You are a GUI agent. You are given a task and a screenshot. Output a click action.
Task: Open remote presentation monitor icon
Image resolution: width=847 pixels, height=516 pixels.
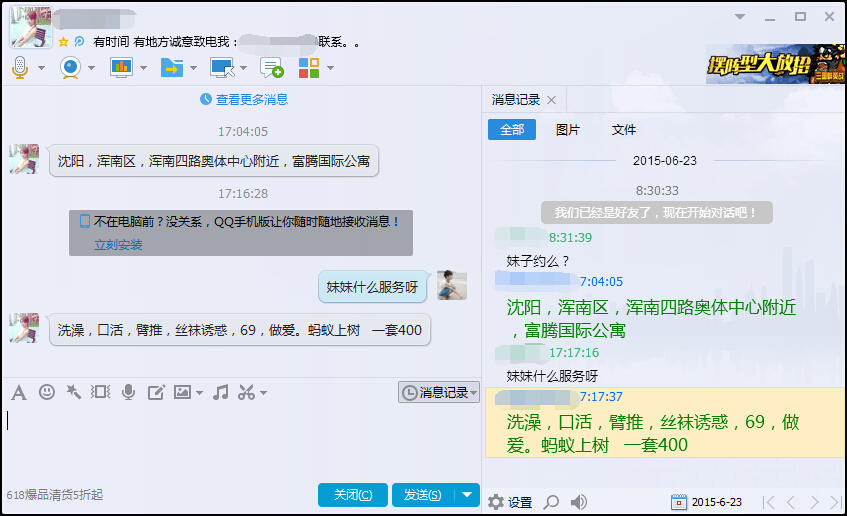tap(121, 68)
